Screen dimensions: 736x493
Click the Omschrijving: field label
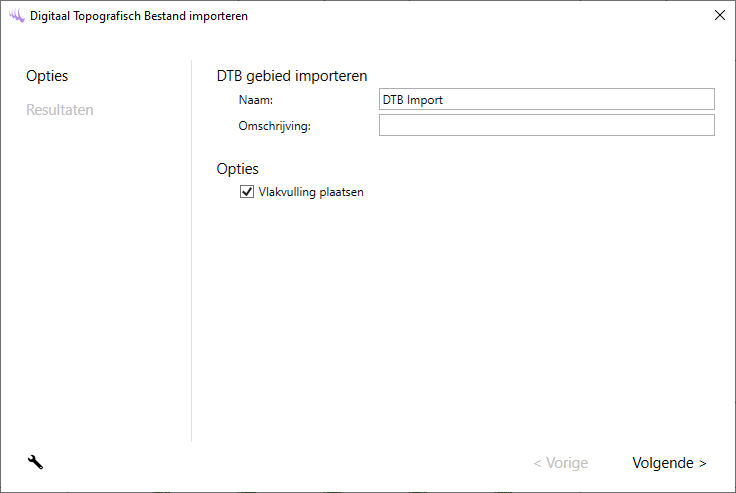tap(275, 126)
